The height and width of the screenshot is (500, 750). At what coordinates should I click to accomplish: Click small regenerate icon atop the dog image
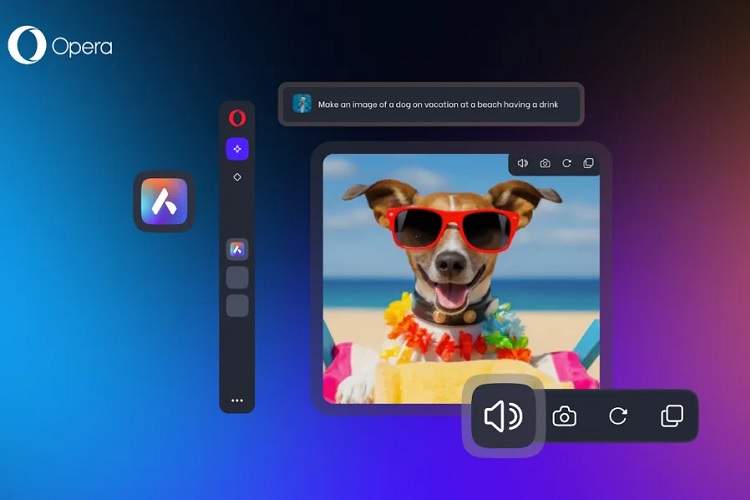point(567,163)
